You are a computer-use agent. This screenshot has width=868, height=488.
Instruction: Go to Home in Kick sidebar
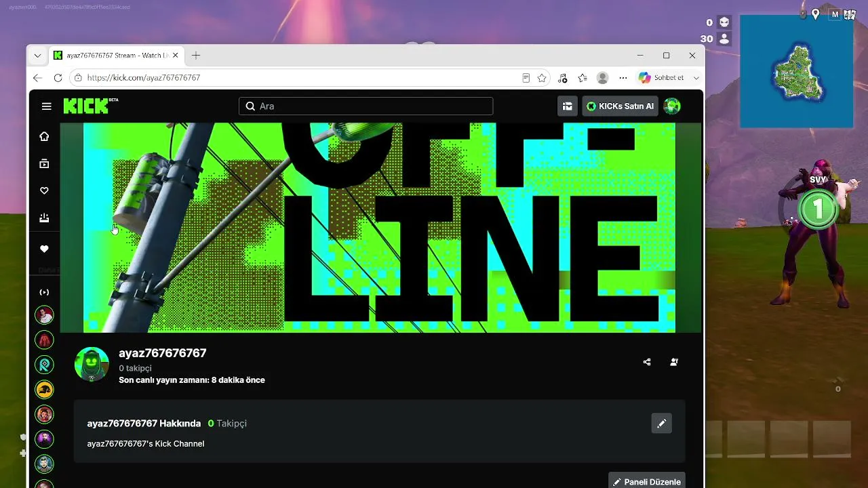[44, 136]
